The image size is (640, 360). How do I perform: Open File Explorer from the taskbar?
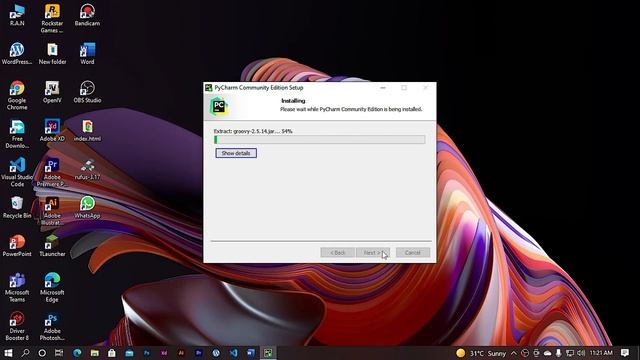tap(95, 353)
